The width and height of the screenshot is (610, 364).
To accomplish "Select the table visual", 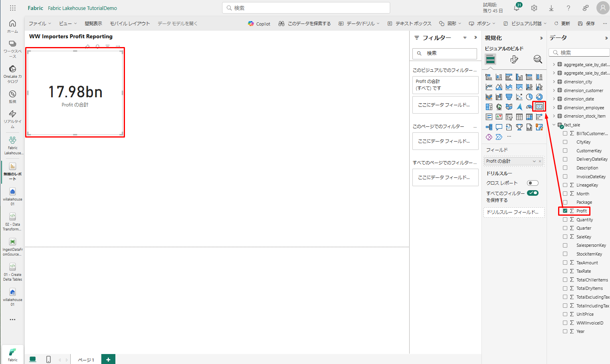I will 519,117.
